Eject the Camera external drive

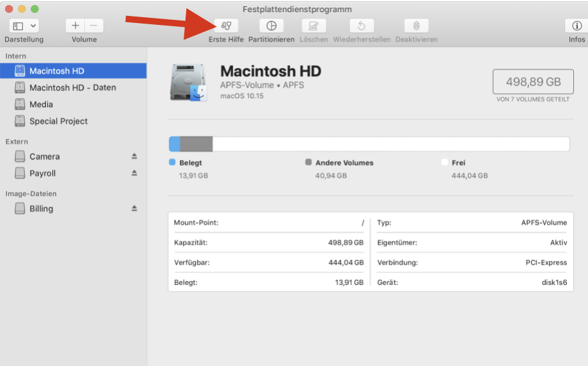pos(134,156)
